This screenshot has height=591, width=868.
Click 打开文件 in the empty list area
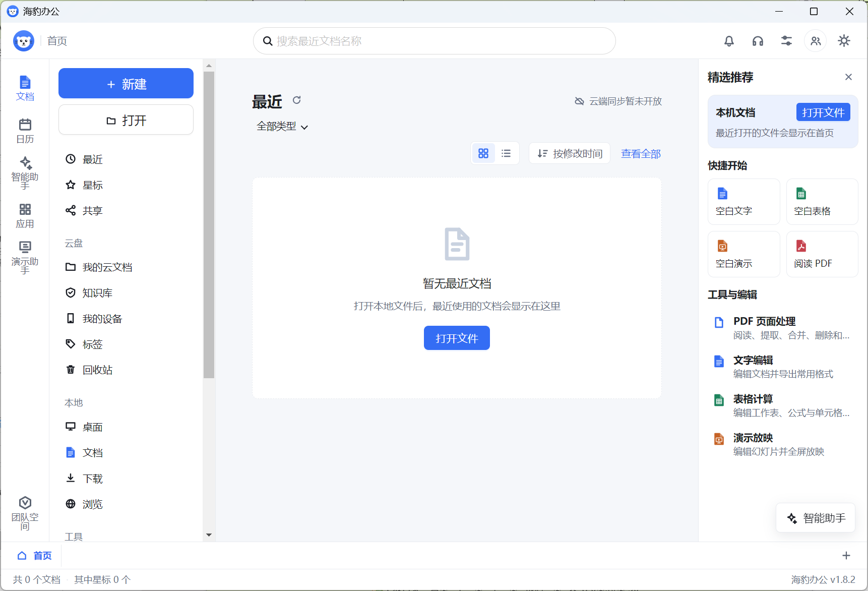click(457, 338)
